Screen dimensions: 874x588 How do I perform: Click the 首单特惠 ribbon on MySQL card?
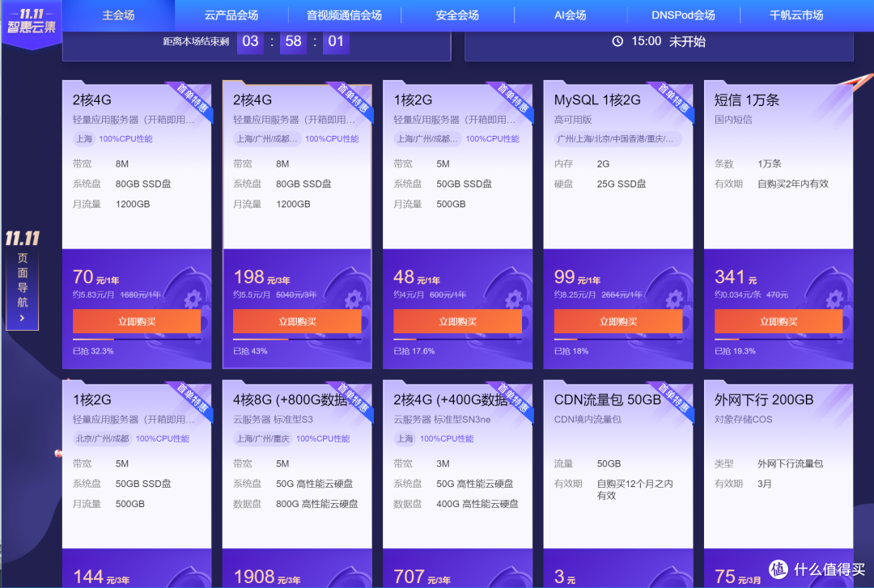(x=673, y=99)
